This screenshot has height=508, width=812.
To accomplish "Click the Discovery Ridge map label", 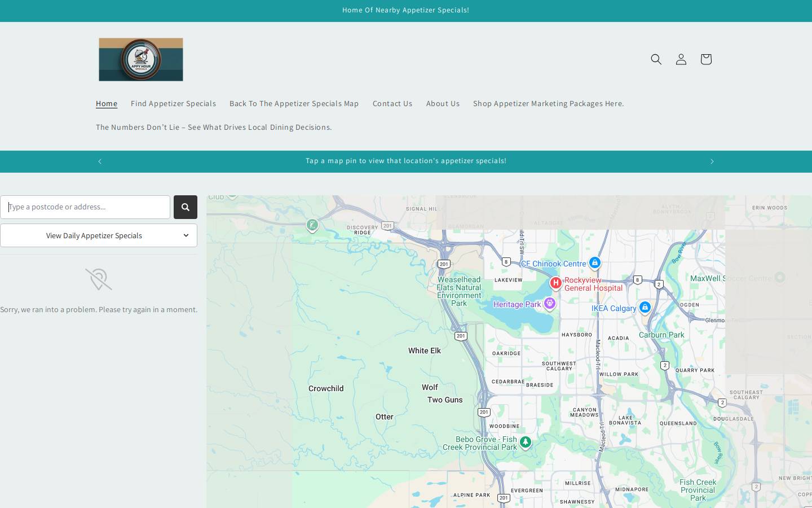I will coord(363,230).
